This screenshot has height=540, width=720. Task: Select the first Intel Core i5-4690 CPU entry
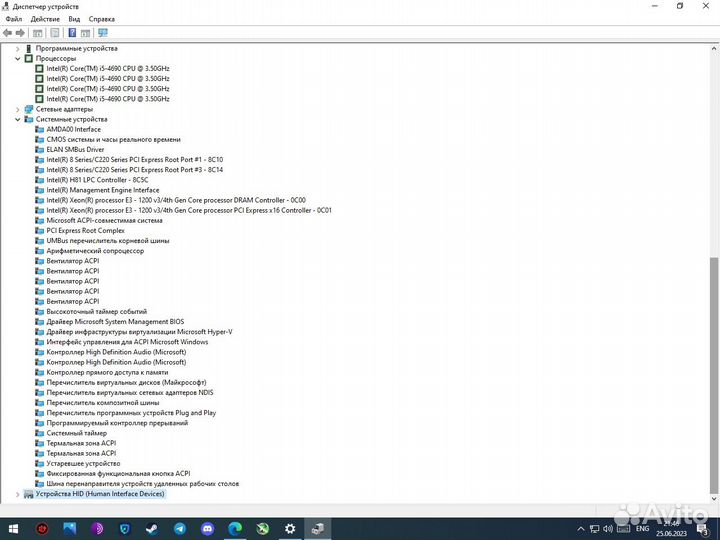click(108, 68)
